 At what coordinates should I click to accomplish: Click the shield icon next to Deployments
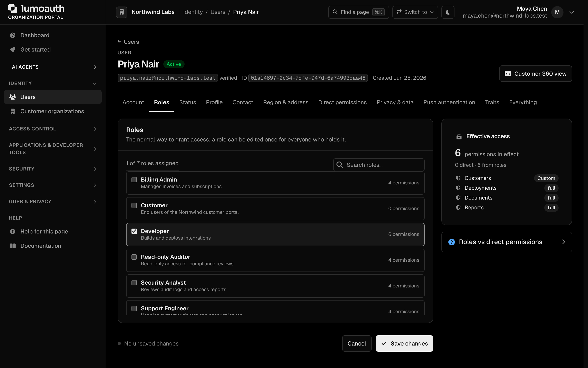click(458, 188)
